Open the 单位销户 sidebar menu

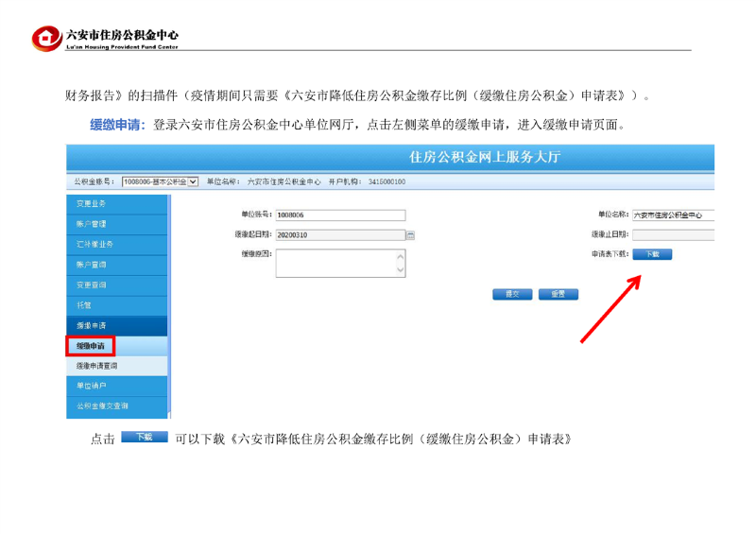[x=116, y=386]
